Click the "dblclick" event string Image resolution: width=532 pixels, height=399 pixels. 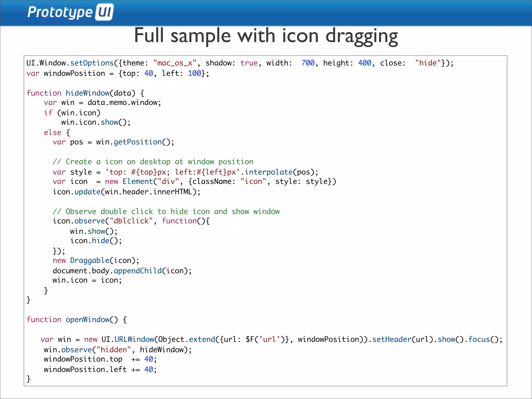(131, 221)
